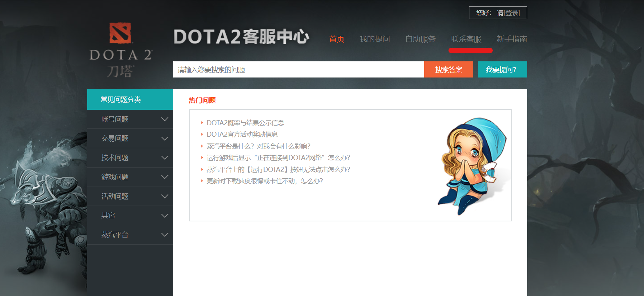Select 活动问题 category label
The width and height of the screenshot is (644, 296).
coord(115,196)
